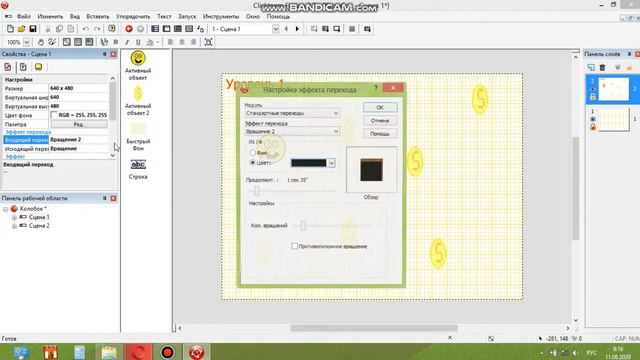Open the Event editor icon

coord(178,29)
